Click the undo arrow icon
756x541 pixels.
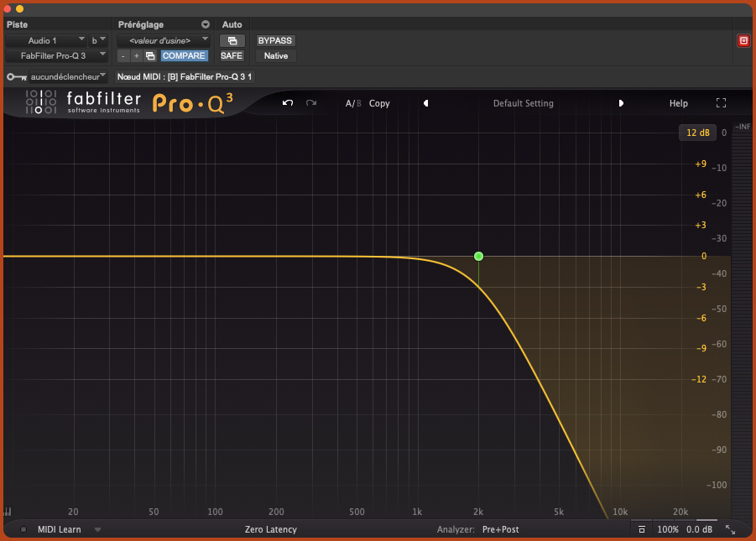click(288, 103)
